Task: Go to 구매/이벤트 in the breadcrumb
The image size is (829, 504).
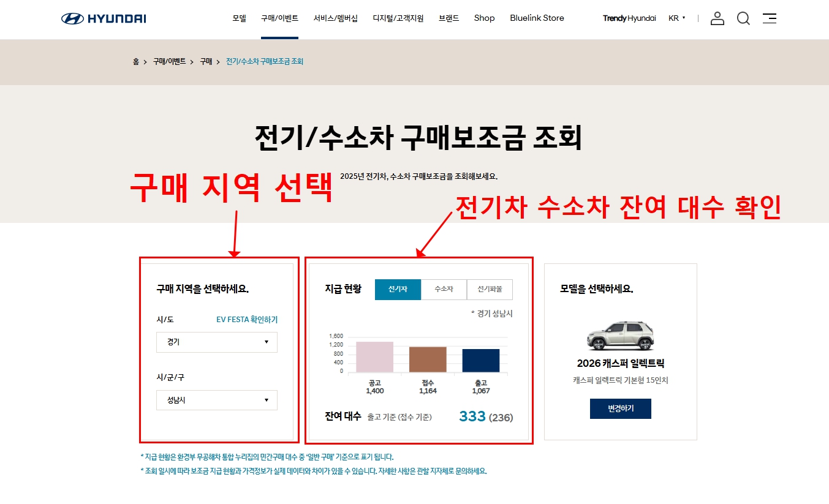Action: coord(169,62)
